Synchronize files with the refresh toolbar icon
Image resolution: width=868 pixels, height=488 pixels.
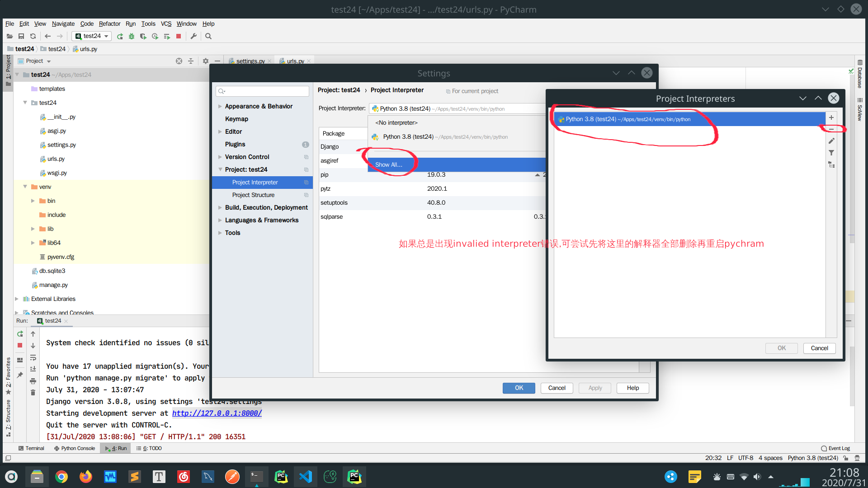coord(33,36)
